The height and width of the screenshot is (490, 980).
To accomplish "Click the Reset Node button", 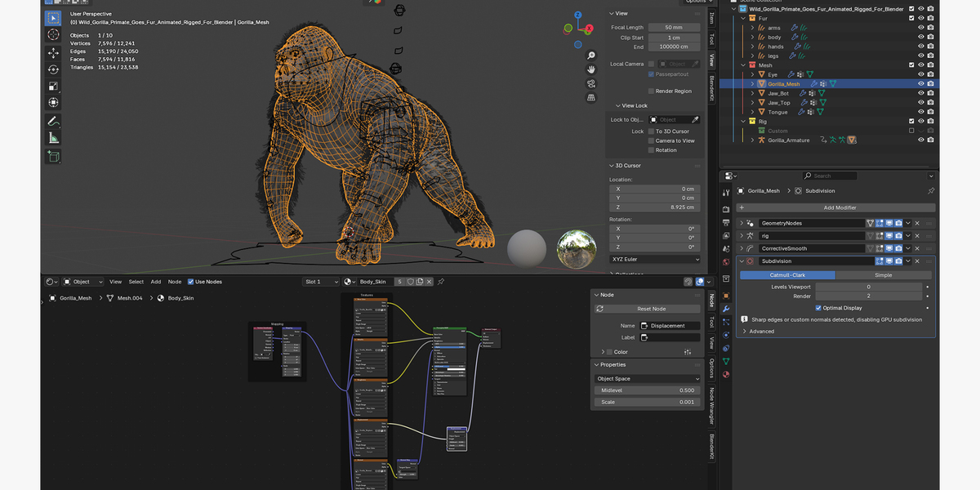I will 648,309.
